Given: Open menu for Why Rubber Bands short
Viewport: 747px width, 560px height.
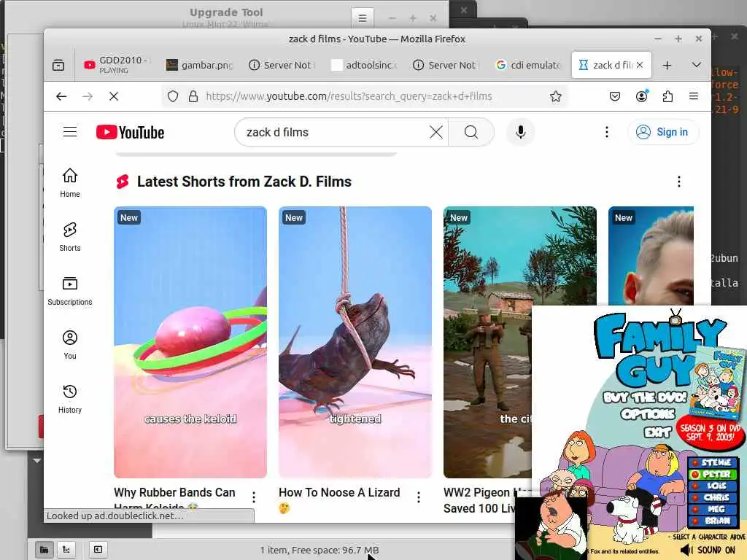Looking at the screenshot, I should tap(254, 497).
